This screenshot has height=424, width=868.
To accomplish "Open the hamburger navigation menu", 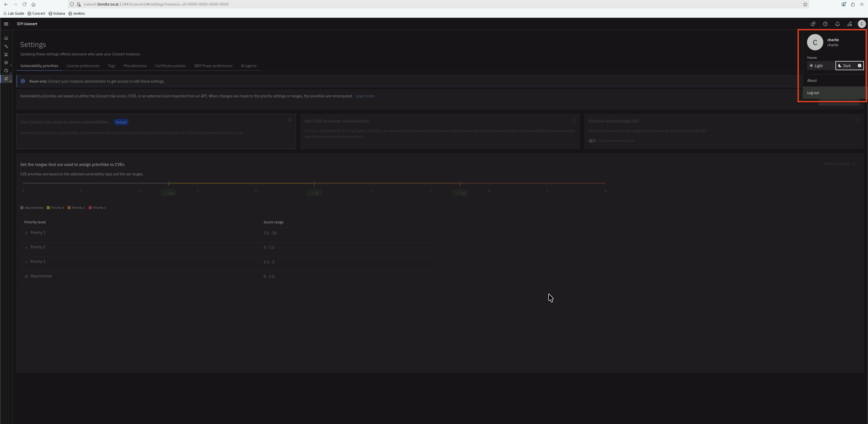I will point(6,24).
